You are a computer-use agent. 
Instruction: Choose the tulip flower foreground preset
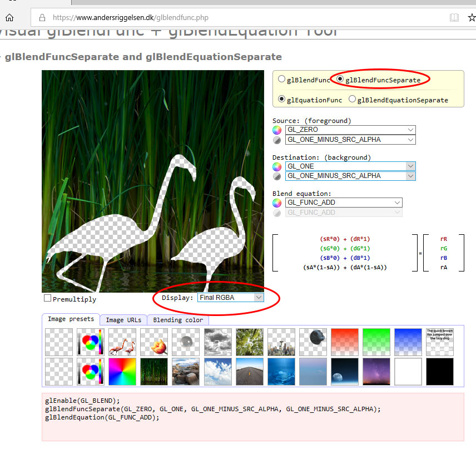pyautogui.click(x=153, y=342)
